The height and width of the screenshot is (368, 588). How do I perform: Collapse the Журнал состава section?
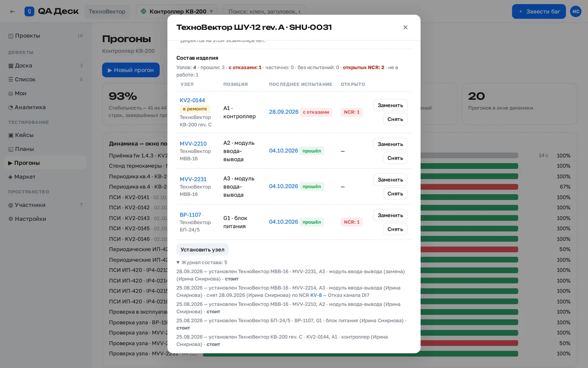pyautogui.click(x=202, y=263)
